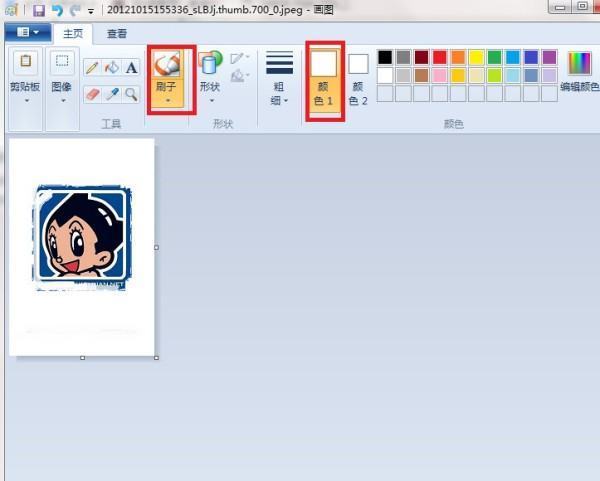Click the Shapes gallery icon

[210, 62]
